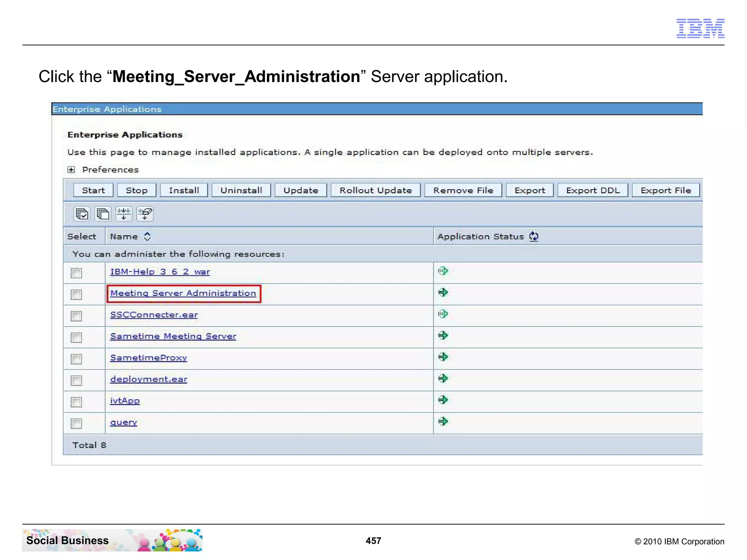The height and width of the screenshot is (560, 747).
Task: Click the bold Enterprise Applications heading
Action: click(x=125, y=135)
